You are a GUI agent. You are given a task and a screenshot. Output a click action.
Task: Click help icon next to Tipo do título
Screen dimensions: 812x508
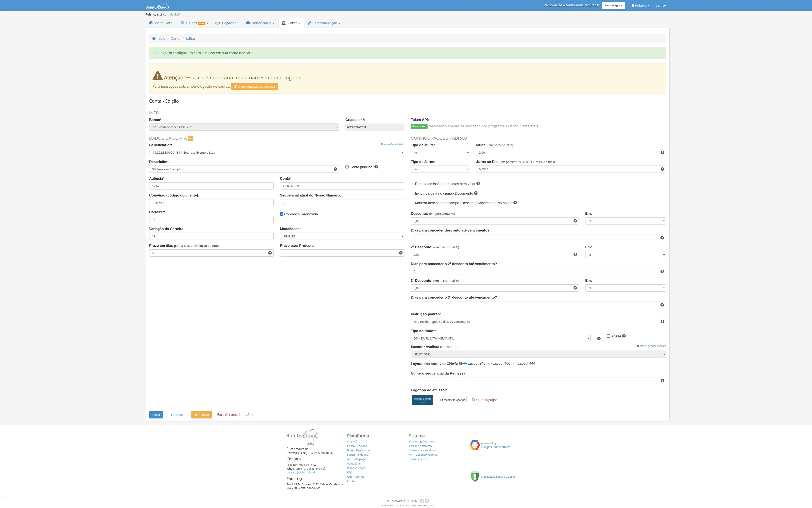point(599,339)
